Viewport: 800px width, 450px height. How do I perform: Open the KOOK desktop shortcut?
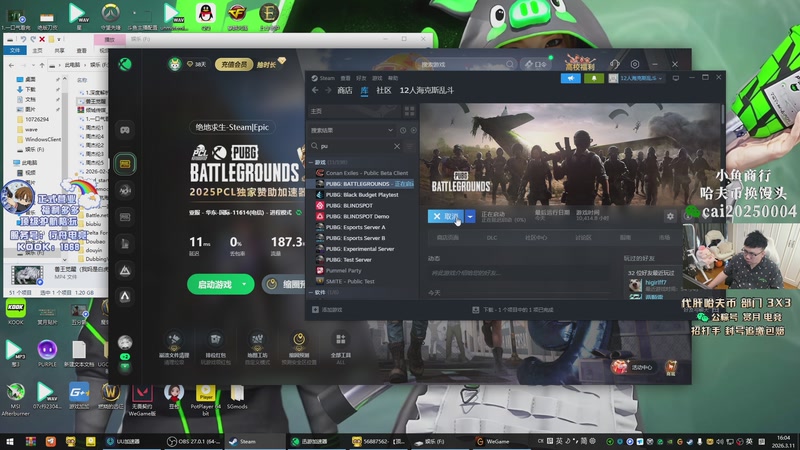(x=16, y=313)
